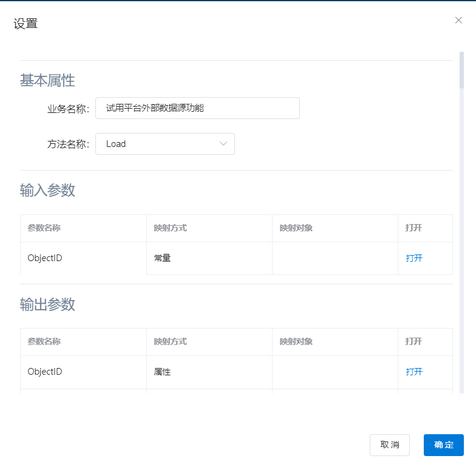
Task: Click 映射对象 column header in 输入参数 table
Action: [x=296, y=228]
